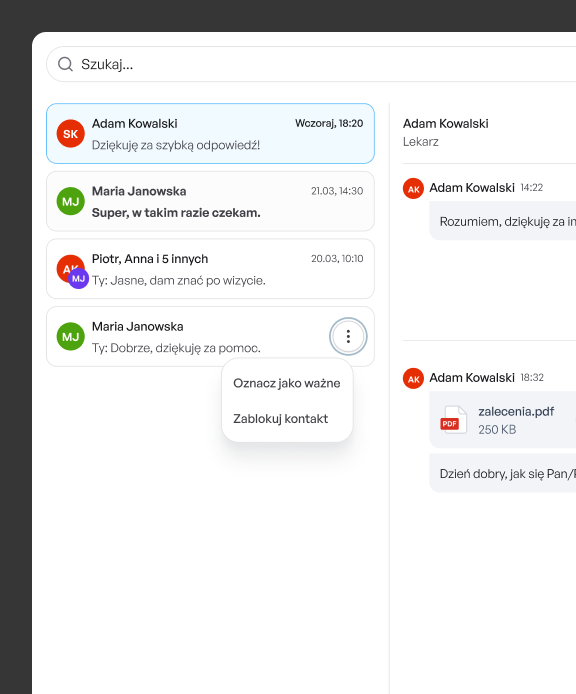
Task: Open the three-dot options menu for Maria Janowska
Action: (x=348, y=336)
